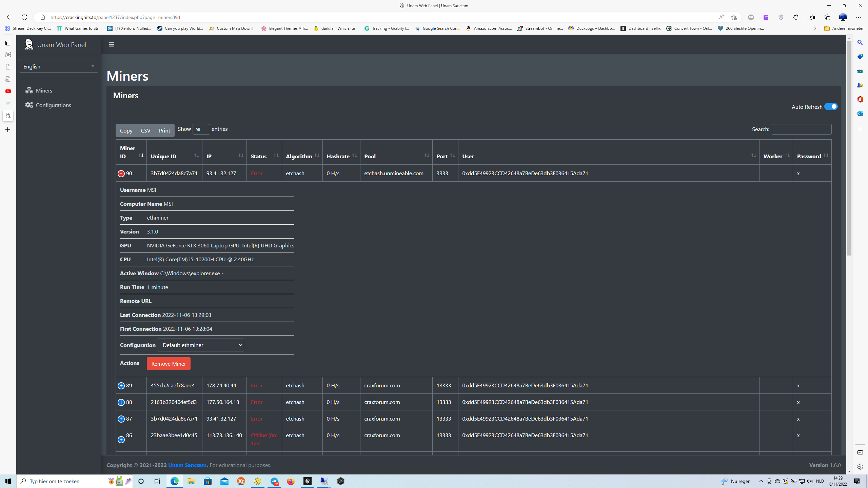The height and width of the screenshot is (488, 868).
Task: Collapse miner 90's detail row
Action: click(x=121, y=173)
